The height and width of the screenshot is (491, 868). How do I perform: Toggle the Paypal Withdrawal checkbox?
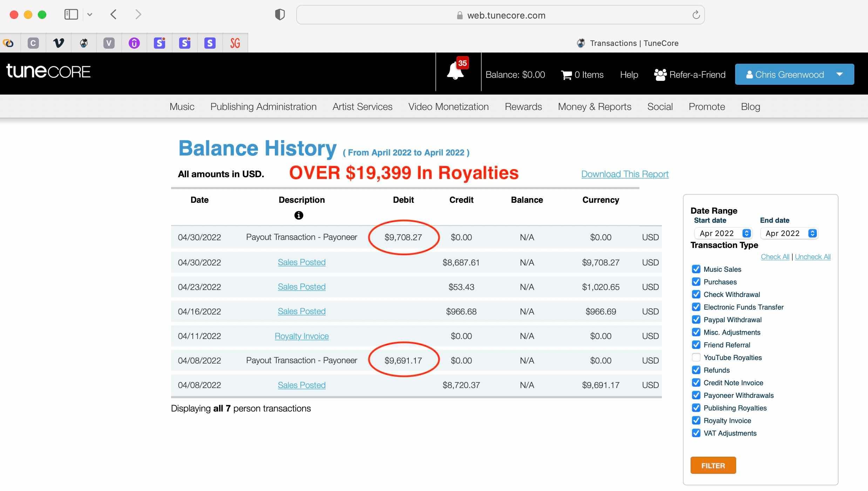[x=696, y=319]
